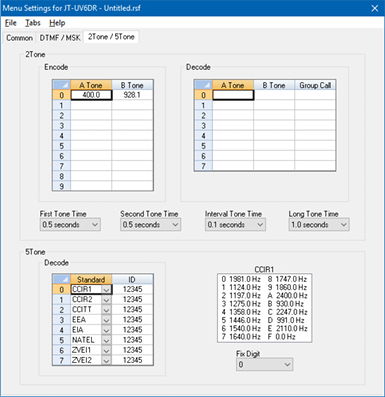
Task: Click the 1981.0 Hz tone entry
Action: pyautogui.click(x=241, y=279)
